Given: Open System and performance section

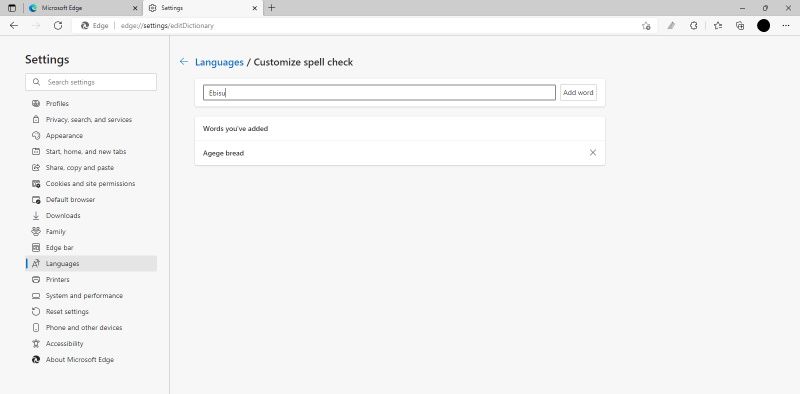Looking at the screenshot, I should pyautogui.click(x=91, y=296).
